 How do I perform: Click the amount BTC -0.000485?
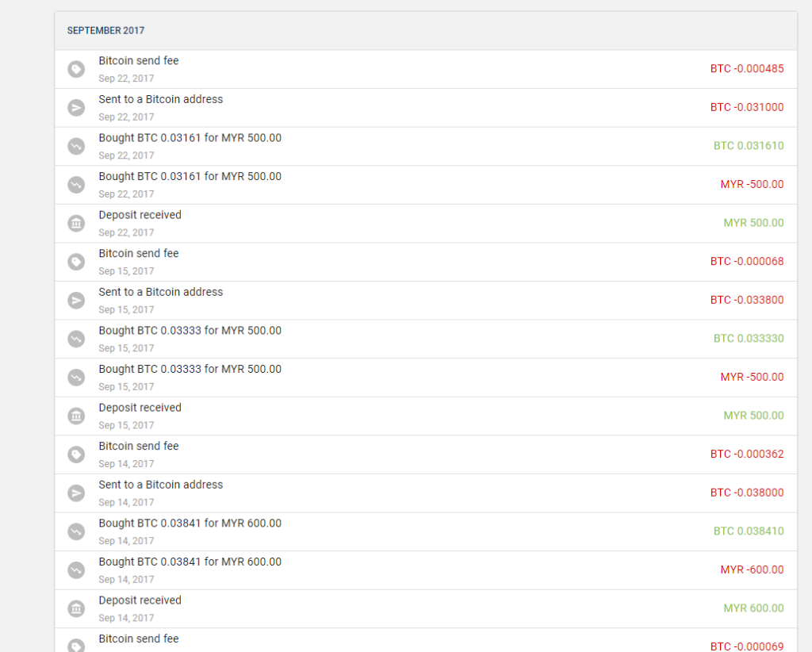[x=747, y=68]
